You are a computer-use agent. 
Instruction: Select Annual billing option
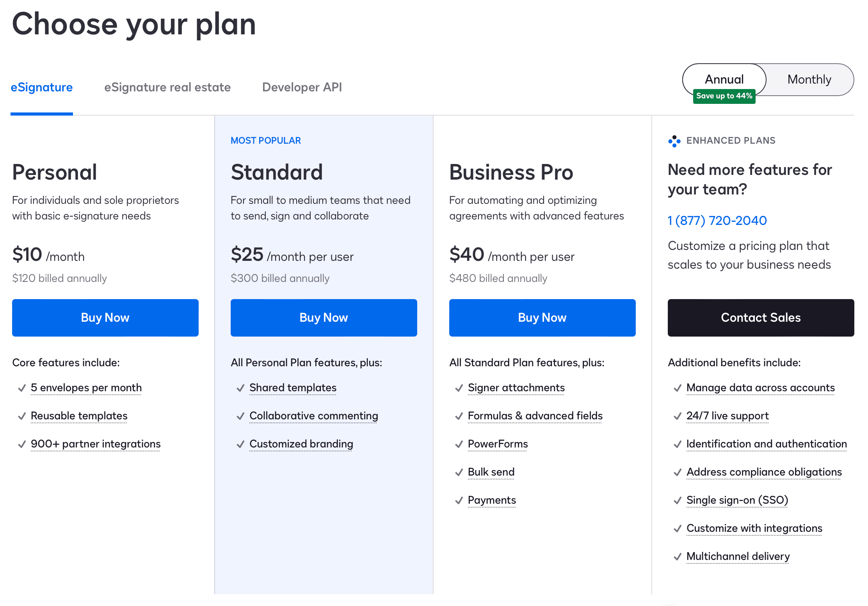point(724,79)
